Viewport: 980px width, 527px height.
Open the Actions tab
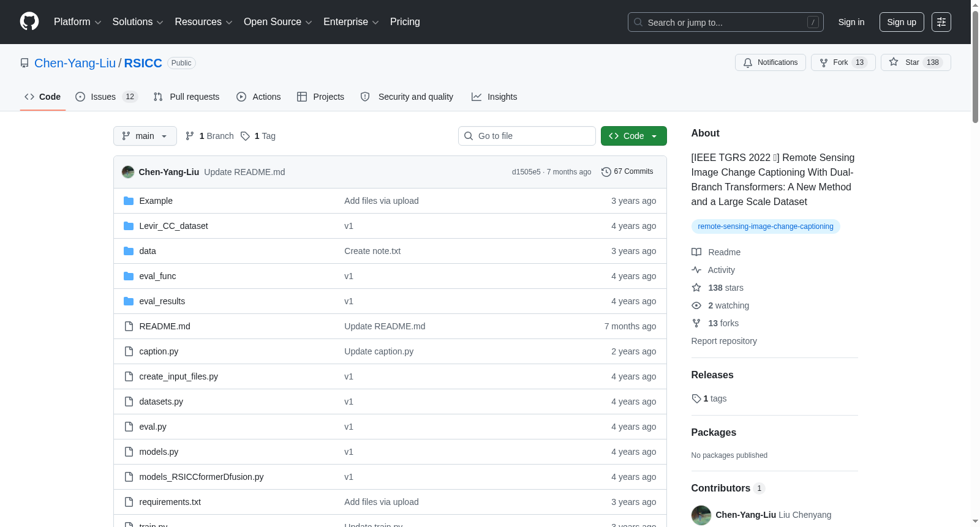click(x=258, y=97)
